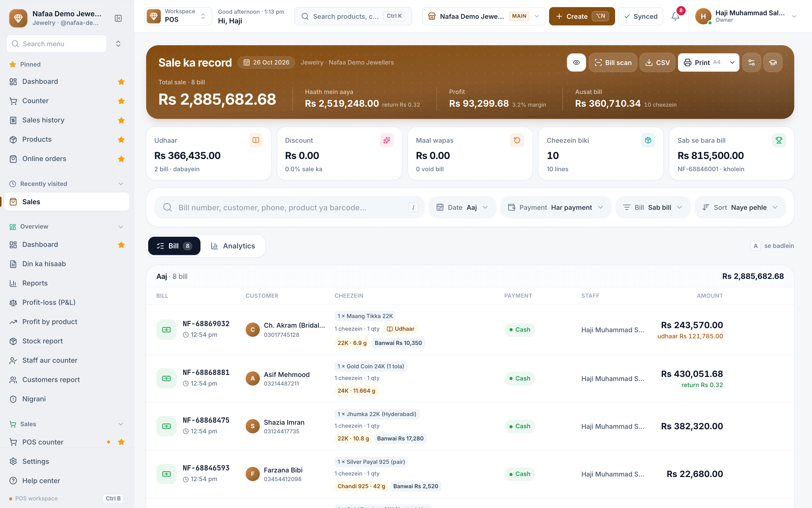Unpin Counter star
Image resolution: width=812 pixels, height=508 pixels.
pyautogui.click(x=122, y=101)
